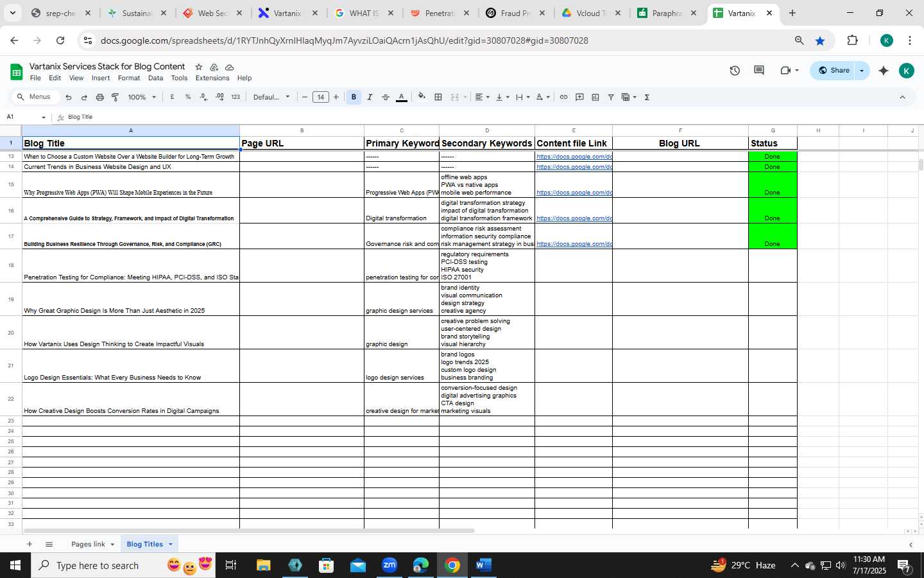
Task: Activate the paint format tool
Action: tap(116, 98)
